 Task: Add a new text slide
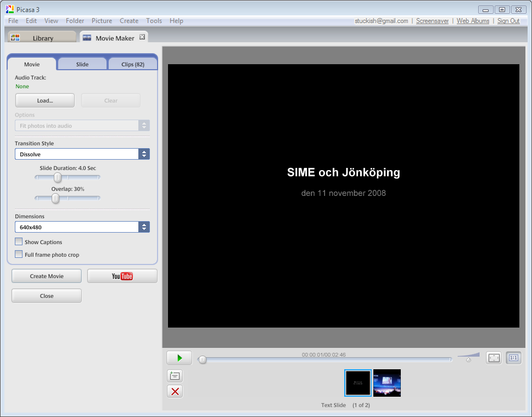pyautogui.click(x=175, y=376)
